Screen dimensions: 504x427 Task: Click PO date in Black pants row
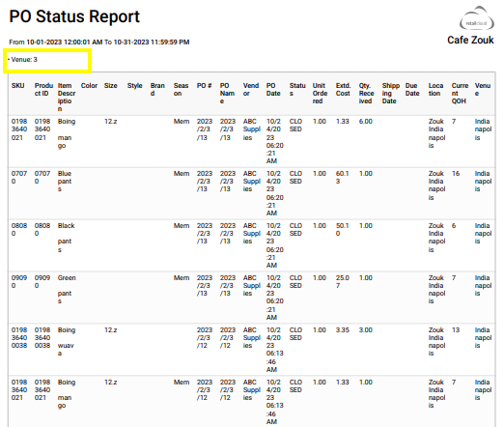tap(275, 245)
